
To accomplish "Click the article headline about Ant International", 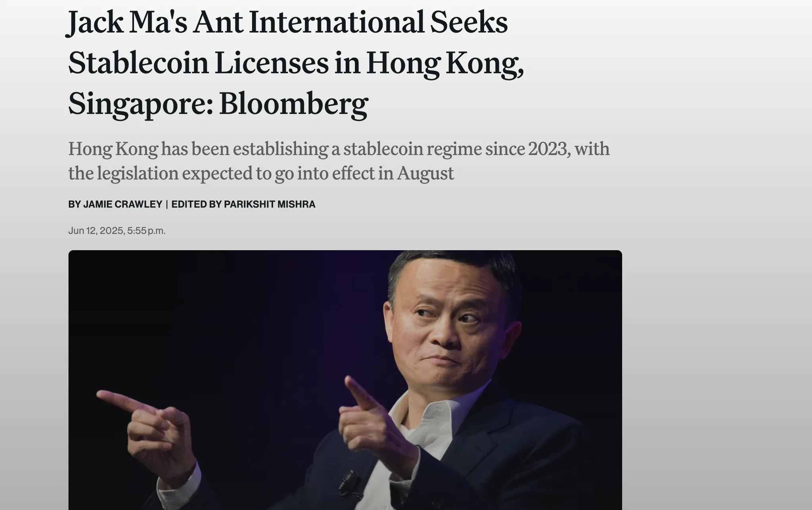I will (x=296, y=63).
